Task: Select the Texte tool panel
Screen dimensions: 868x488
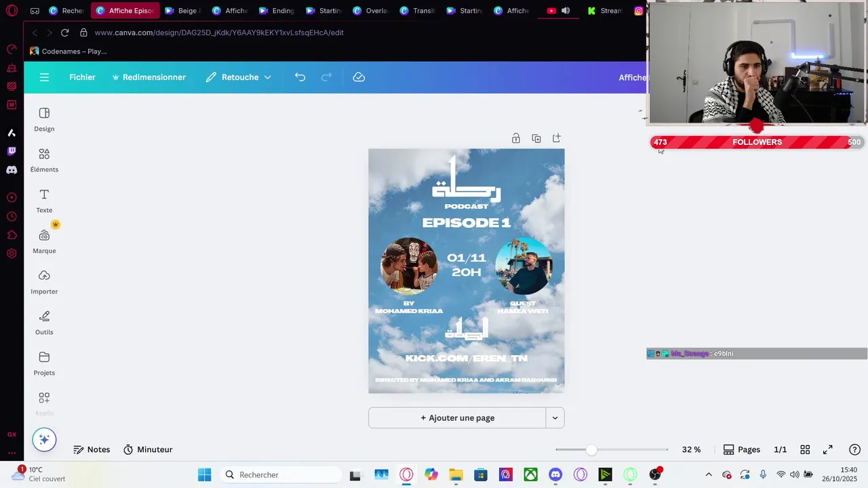Action: click(44, 201)
